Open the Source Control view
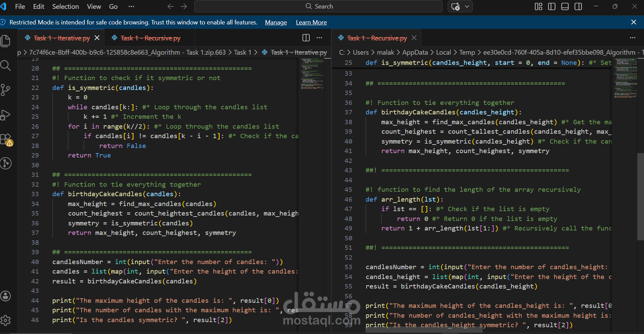This screenshot has height=334, width=644. pos(5,90)
